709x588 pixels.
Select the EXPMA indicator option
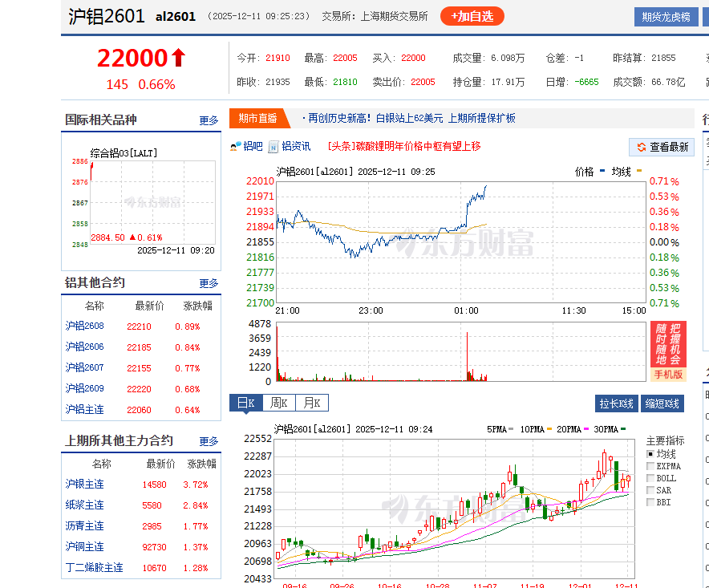tap(650, 466)
